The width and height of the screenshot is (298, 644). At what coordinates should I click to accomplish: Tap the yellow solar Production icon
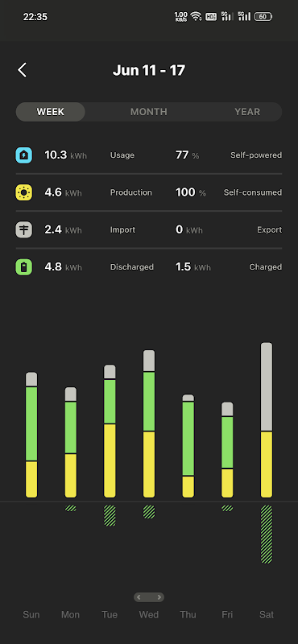click(24, 192)
